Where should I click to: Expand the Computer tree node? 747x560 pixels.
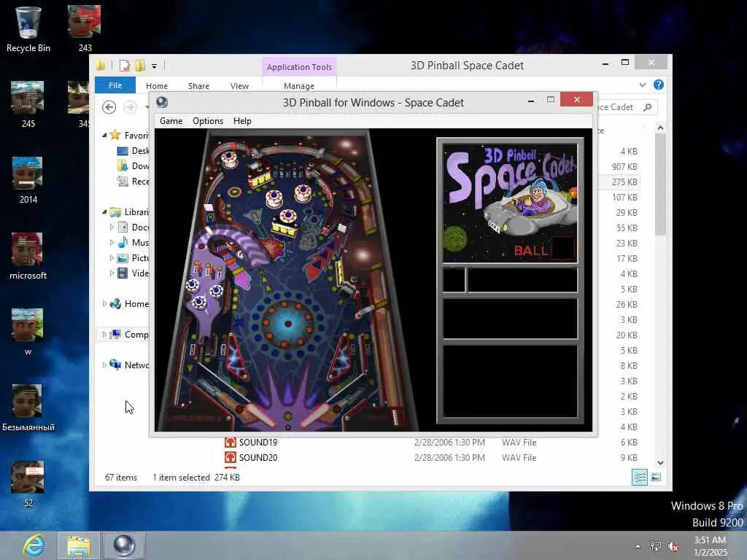tap(104, 334)
